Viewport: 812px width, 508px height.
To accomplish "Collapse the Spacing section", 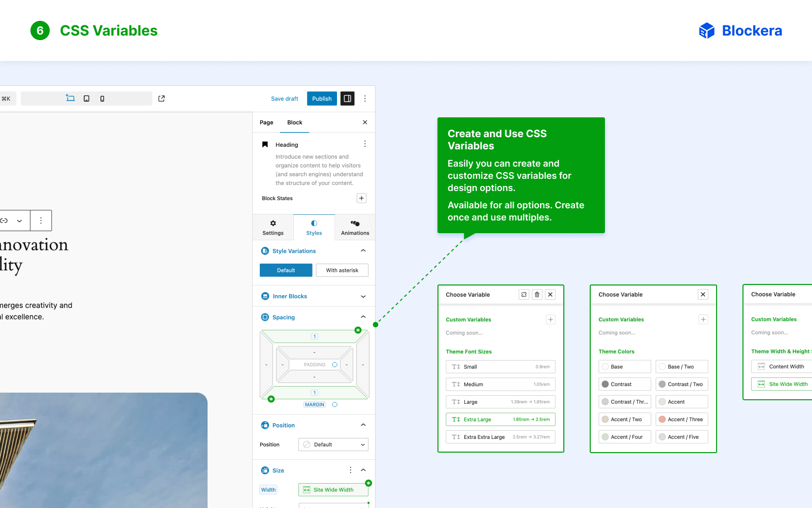I will [x=363, y=317].
